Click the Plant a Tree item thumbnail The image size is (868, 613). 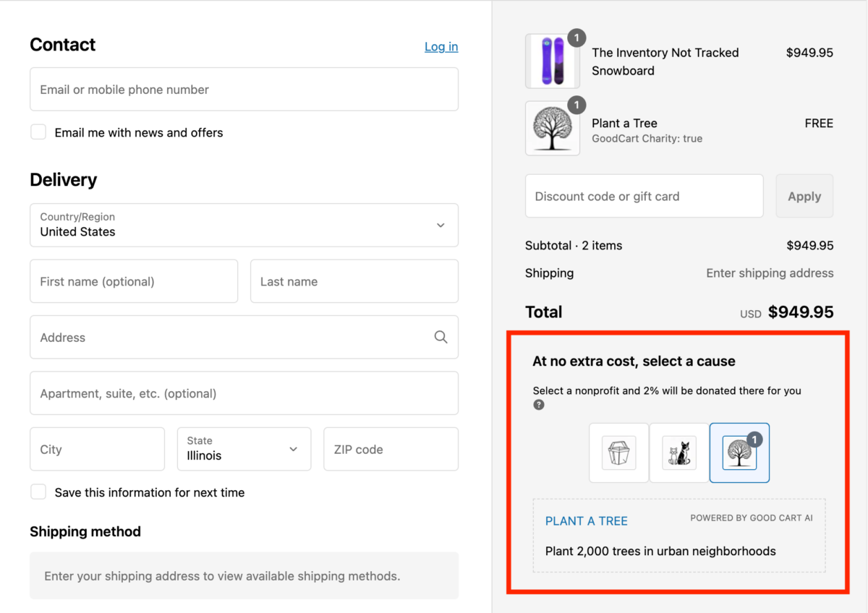click(x=553, y=129)
